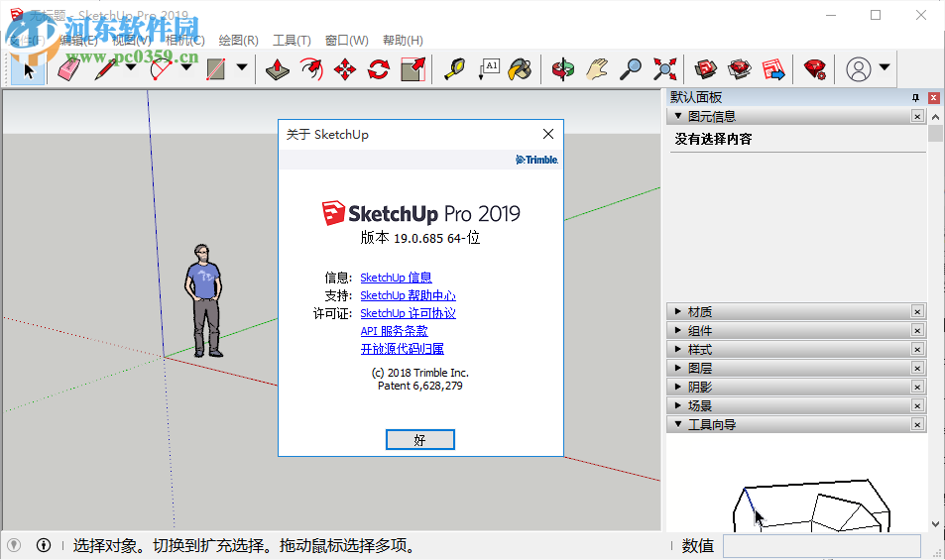Click the 好 button in About dialog
Viewport: 945px width, 560px height.
(x=420, y=439)
